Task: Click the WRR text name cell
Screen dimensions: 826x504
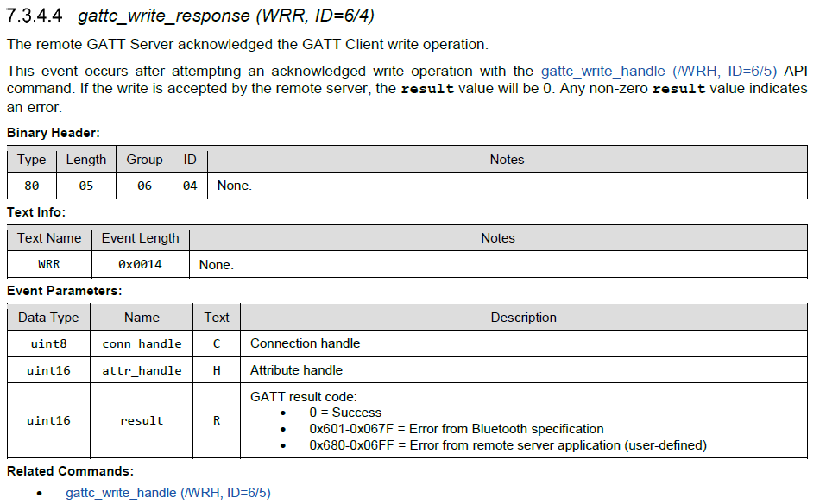Action: 47,264
